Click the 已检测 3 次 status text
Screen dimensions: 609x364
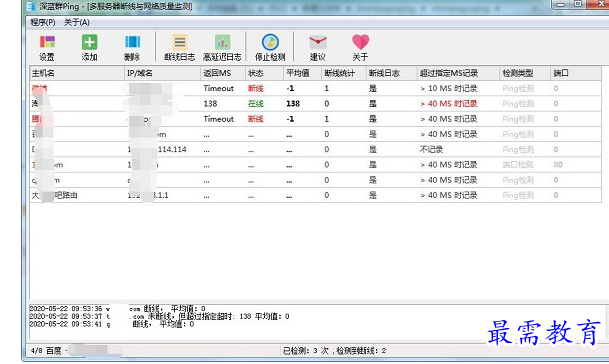pos(334,351)
